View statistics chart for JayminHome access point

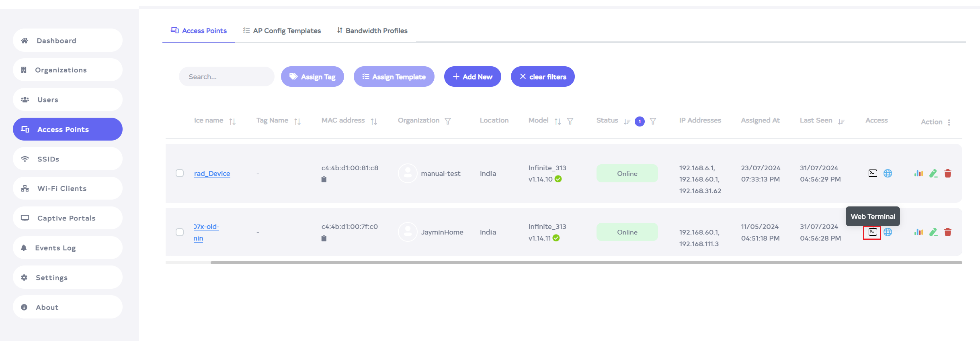tap(918, 232)
